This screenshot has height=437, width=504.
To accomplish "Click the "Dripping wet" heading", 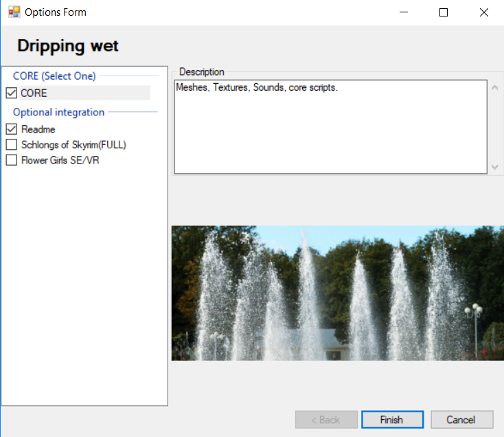I will 68,46.
